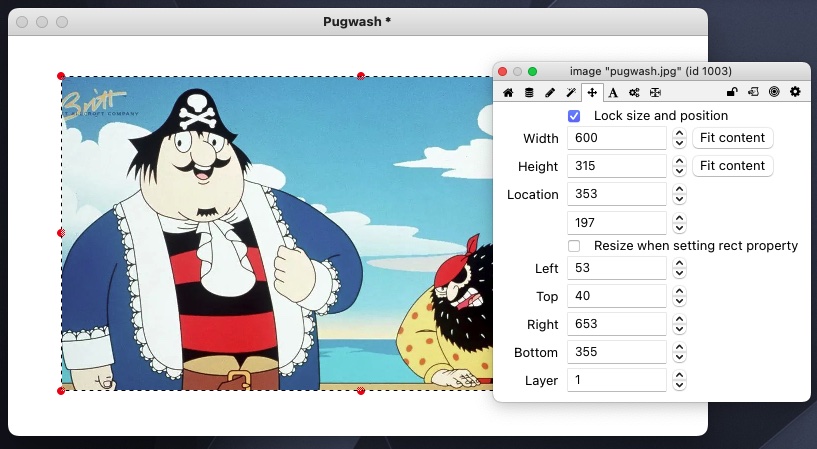Image resolution: width=817 pixels, height=449 pixels.
Task: Click the arrow-into-box icon beside padlock
Action: tap(753, 93)
